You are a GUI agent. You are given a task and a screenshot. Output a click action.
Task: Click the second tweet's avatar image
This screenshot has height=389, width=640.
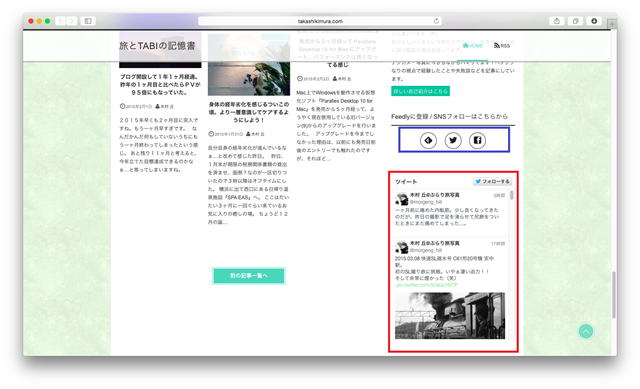tap(402, 247)
